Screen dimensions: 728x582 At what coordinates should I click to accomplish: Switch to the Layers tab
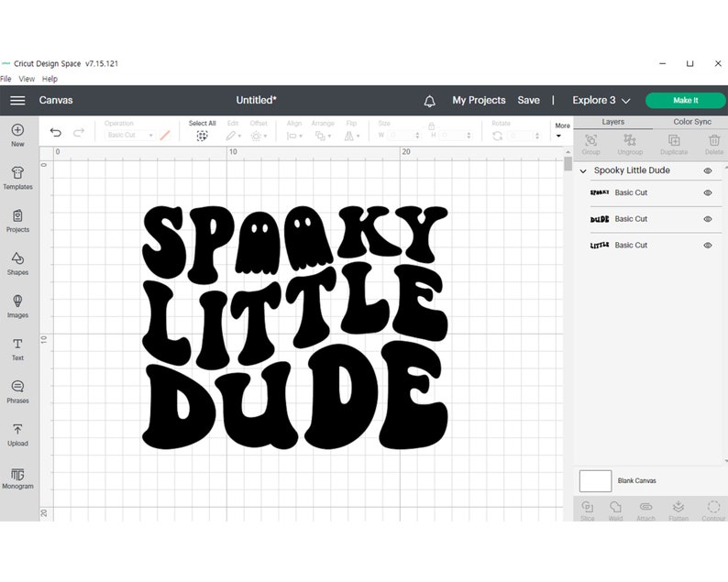pos(612,122)
